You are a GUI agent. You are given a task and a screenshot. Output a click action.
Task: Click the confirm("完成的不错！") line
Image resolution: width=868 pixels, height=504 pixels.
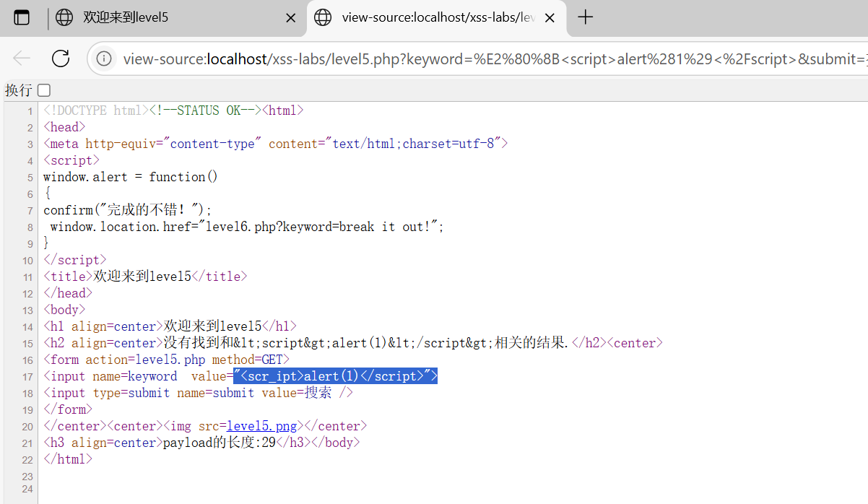point(128,210)
